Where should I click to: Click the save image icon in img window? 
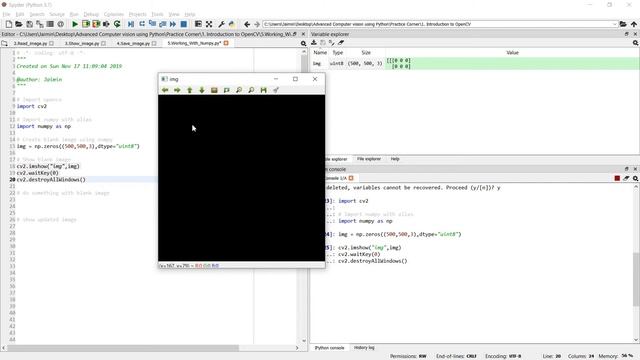264,90
